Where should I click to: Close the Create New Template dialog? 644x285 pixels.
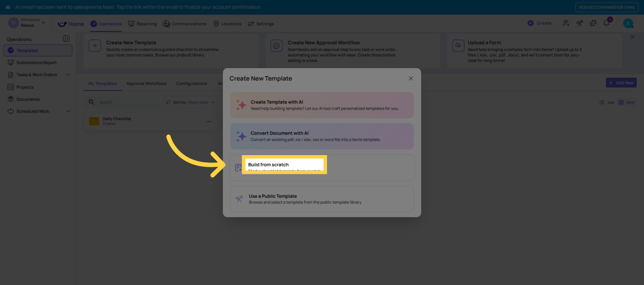point(411,78)
